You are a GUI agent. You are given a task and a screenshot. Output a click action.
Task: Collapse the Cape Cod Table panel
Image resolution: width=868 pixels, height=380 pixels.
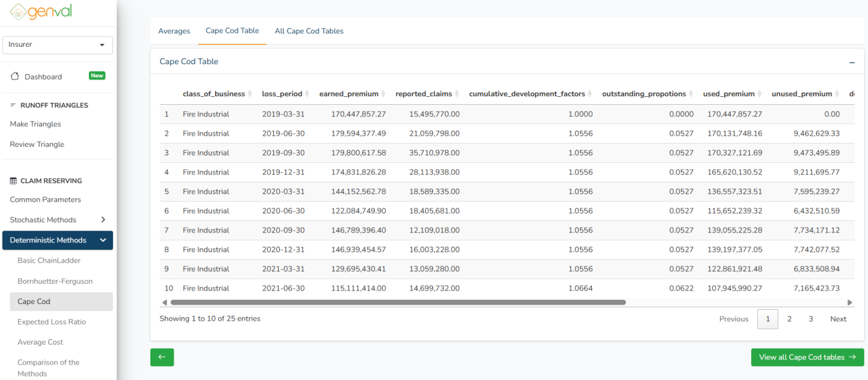coord(851,62)
